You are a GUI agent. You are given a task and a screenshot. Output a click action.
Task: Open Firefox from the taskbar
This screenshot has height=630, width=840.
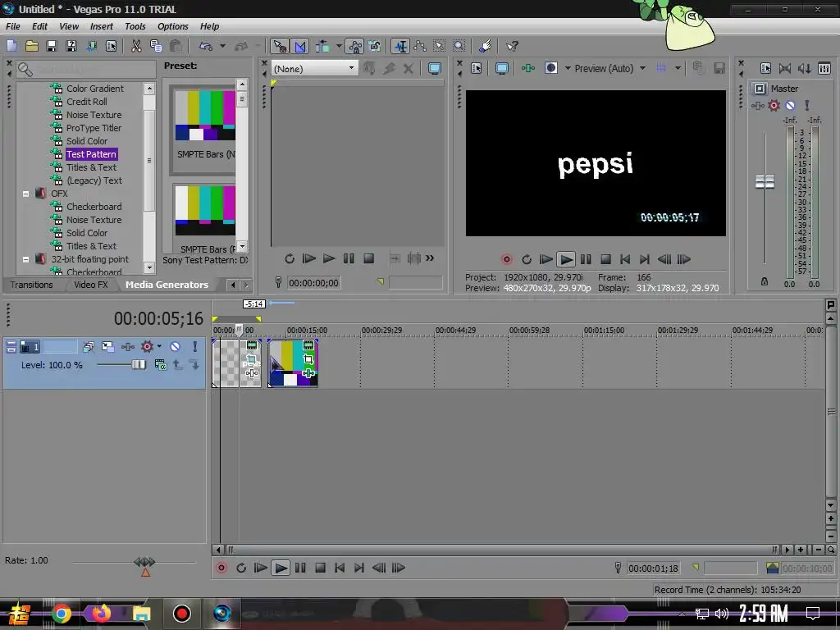pos(101,613)
